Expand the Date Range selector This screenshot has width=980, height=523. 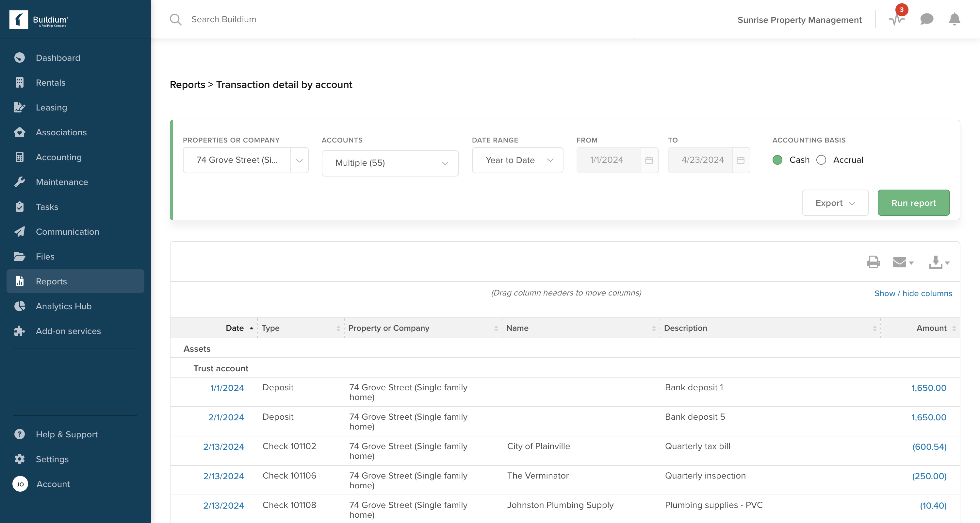517,160
